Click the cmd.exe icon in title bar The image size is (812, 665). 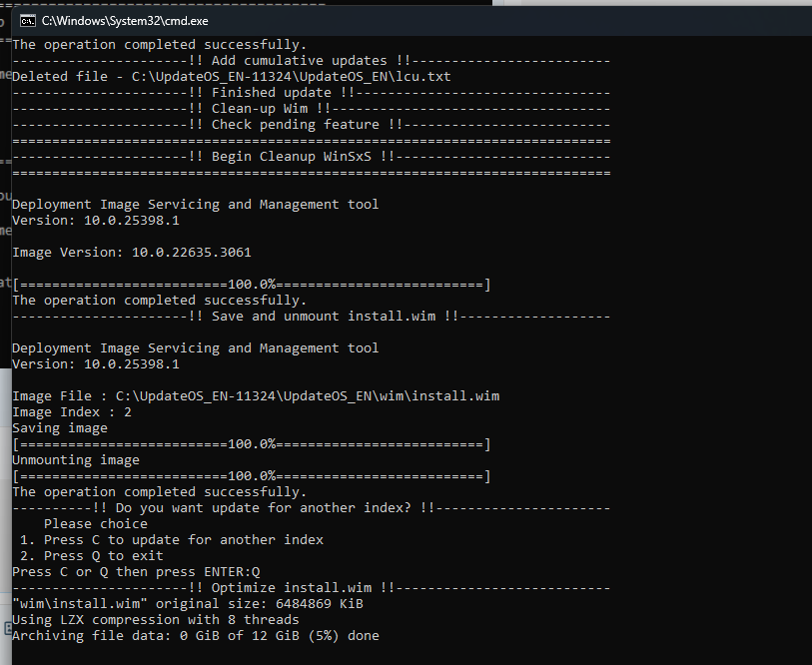(27, 21)
